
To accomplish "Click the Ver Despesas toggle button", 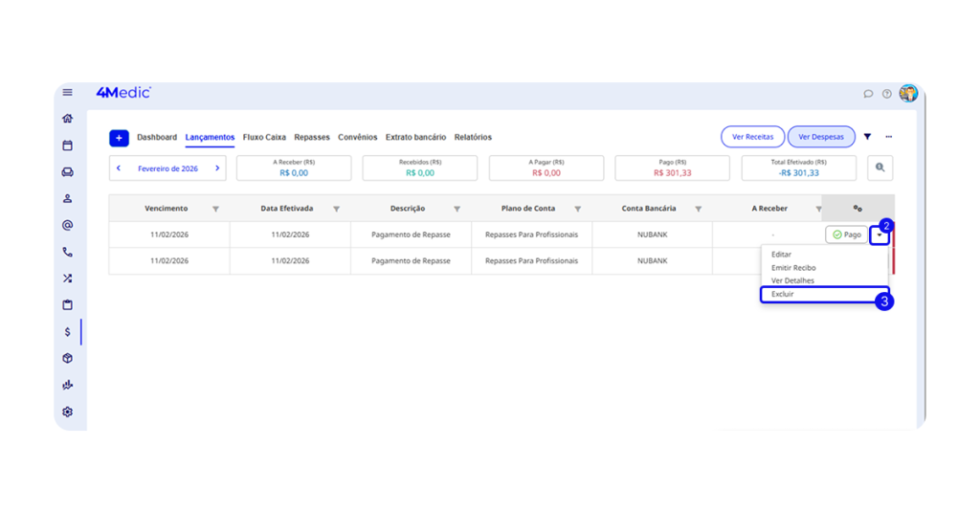I will click(x=821, y=137).
